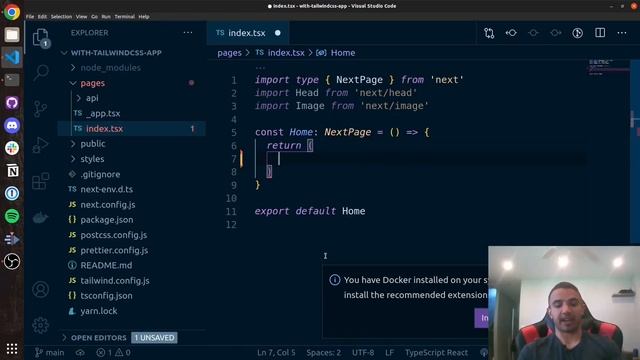Click the main branch in status bar
This screenshot has height=360, width=640.
click(x=49, y=352)
